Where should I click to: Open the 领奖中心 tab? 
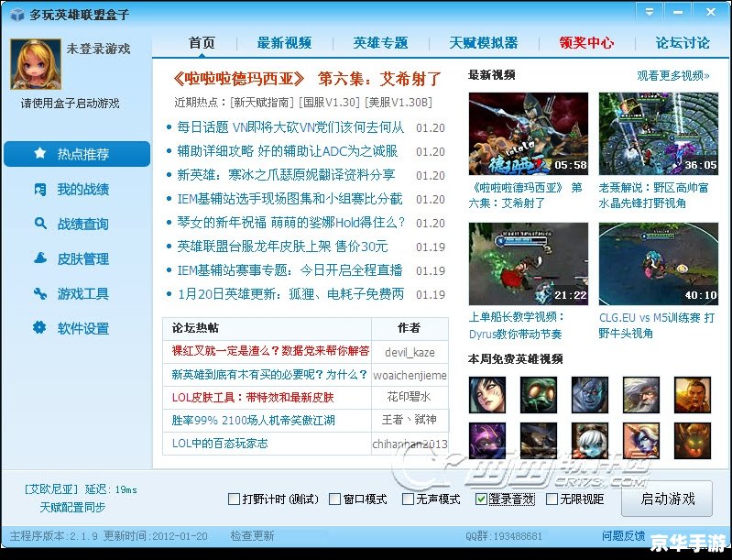(587, 43)
